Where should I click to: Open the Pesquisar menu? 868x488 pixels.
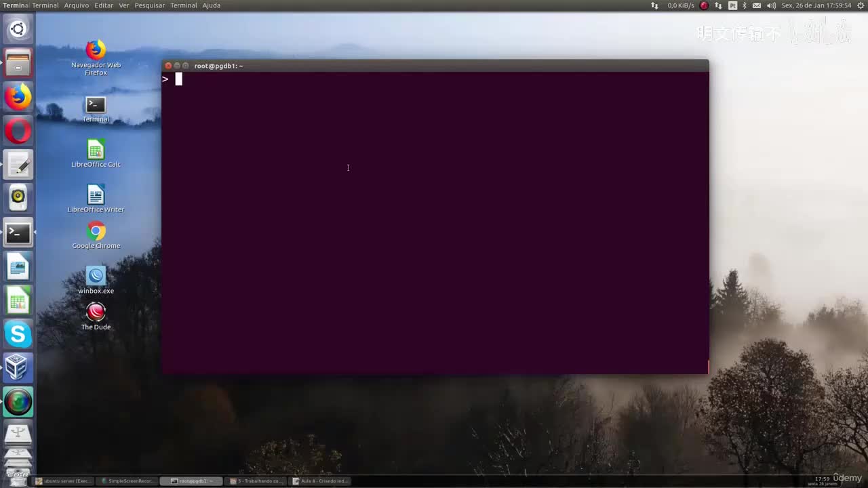coord(150,5)
